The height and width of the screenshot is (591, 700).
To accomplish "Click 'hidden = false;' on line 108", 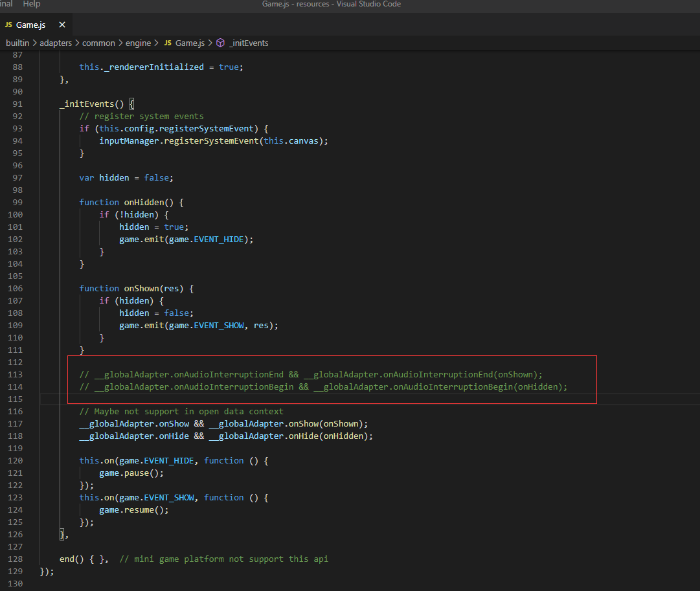I will [x=156, y=313].
